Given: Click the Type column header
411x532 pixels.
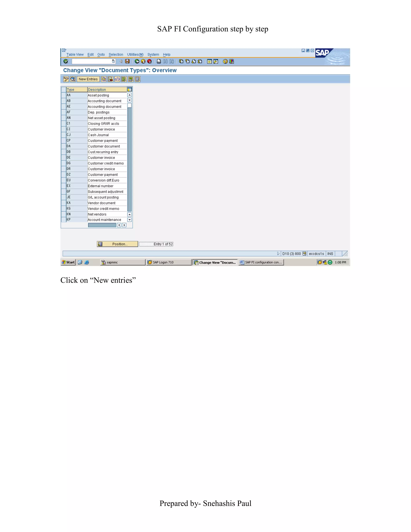Looking at the screenshot, I should click(x=77, y=89).
